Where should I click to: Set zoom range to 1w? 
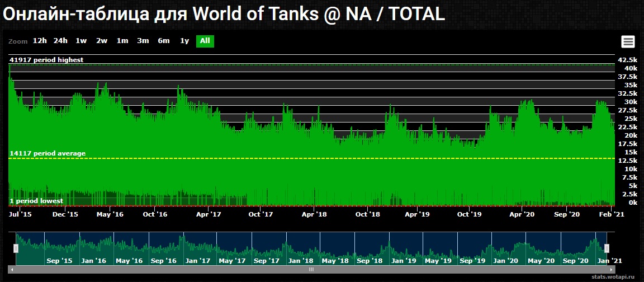coord(81,41)
